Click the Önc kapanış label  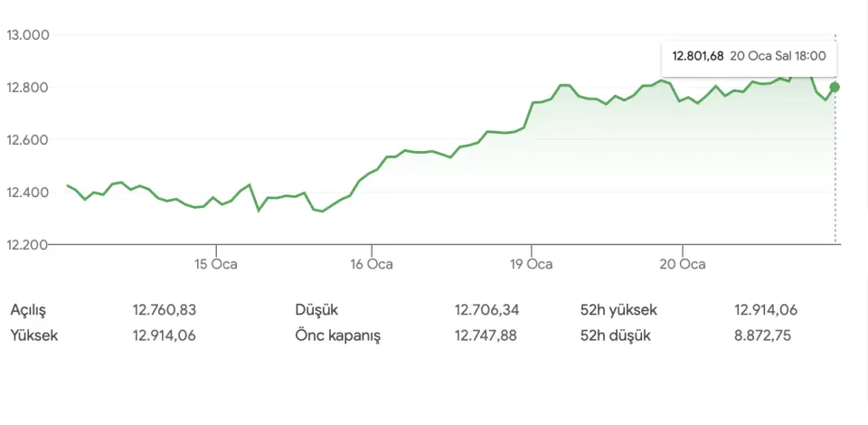338,335
